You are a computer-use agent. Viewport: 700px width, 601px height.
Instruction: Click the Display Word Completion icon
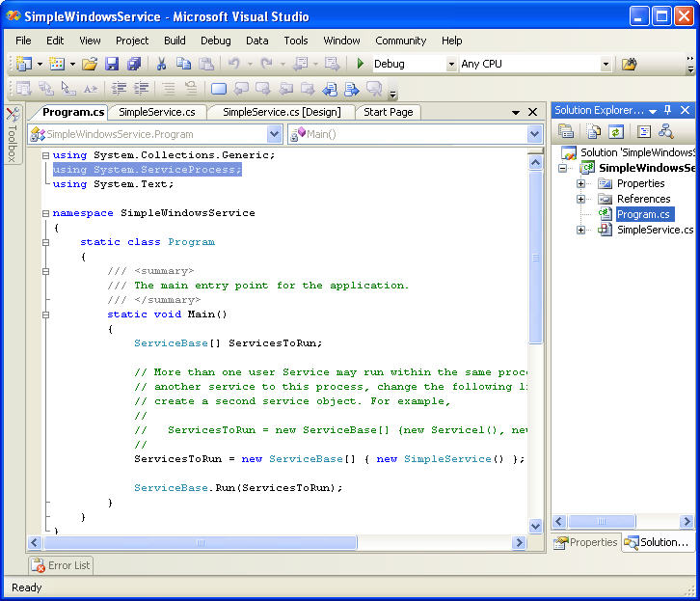tap(91, 89)
